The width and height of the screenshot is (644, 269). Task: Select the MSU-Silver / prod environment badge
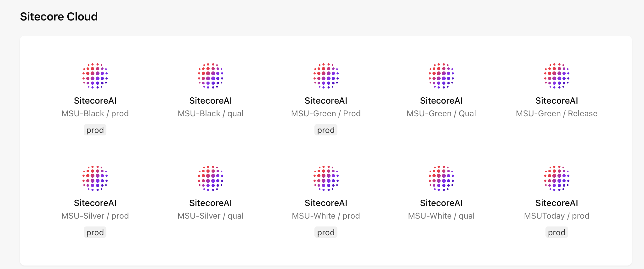[95, 232]
